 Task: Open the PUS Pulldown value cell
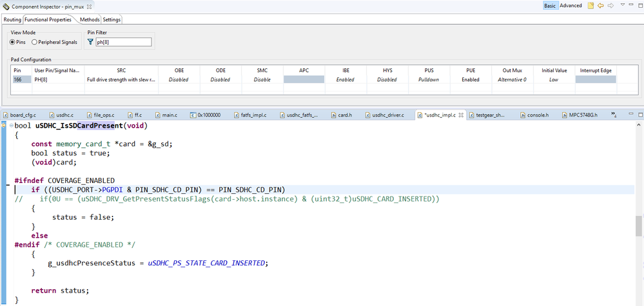(x=429, y=80)
